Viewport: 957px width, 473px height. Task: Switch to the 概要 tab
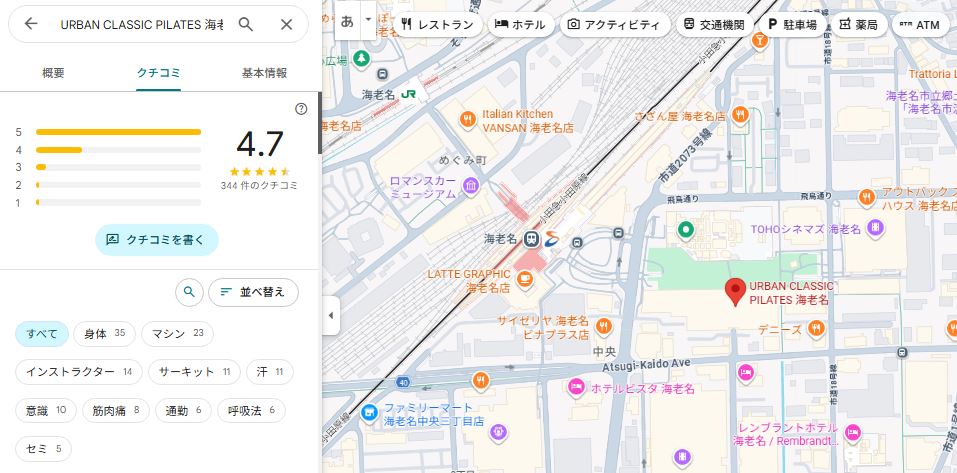pos(53,73)
